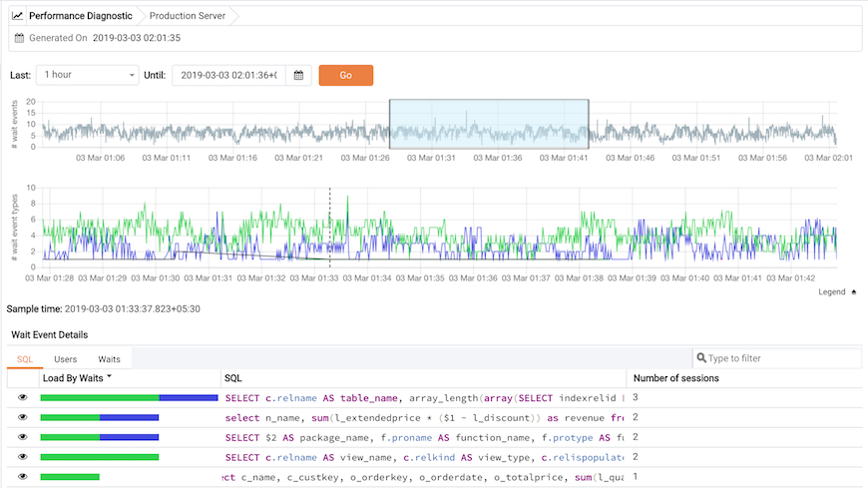Screen dimensions: 868x488
Task: Open the Until date calendar picker
Action: point(298,75)
